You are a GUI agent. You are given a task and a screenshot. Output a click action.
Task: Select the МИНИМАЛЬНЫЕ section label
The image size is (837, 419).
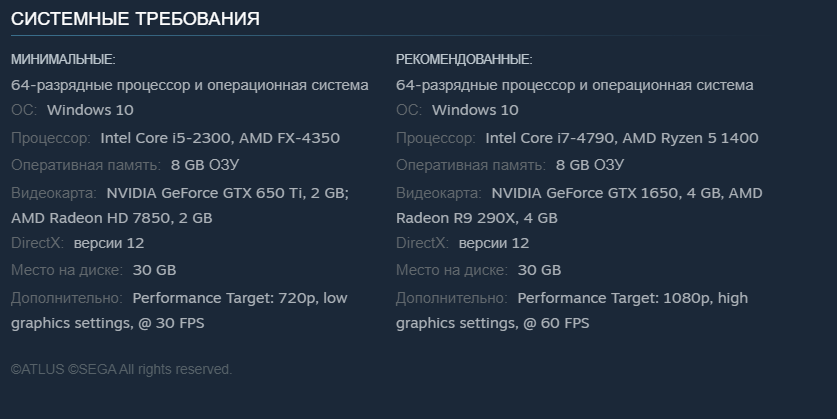coord(63,59)
